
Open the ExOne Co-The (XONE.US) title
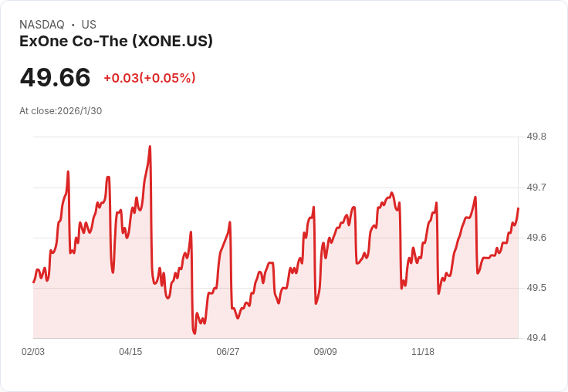point(116,41)
